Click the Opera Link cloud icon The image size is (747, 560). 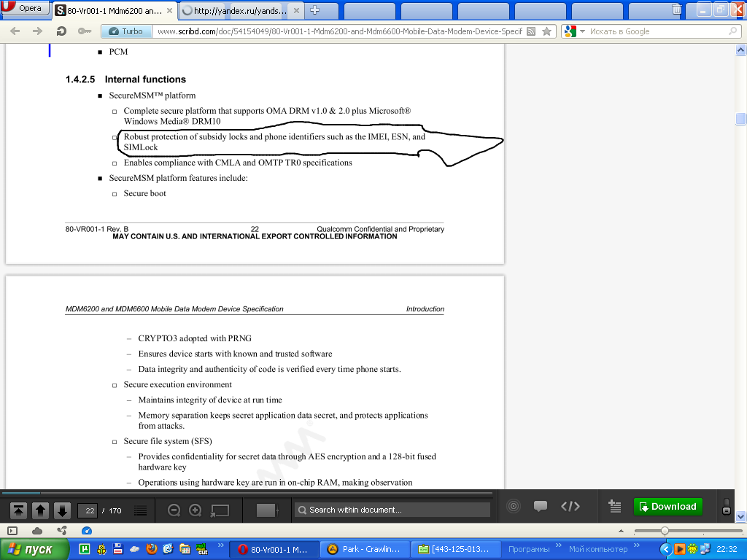(x=37, y=531)
